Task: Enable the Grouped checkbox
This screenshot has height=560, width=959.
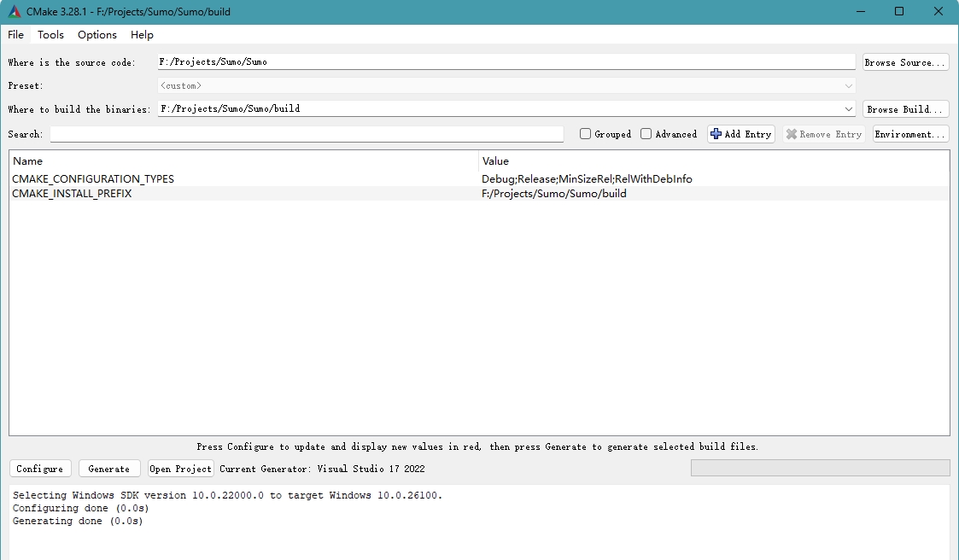Action: tap(585, 134)
